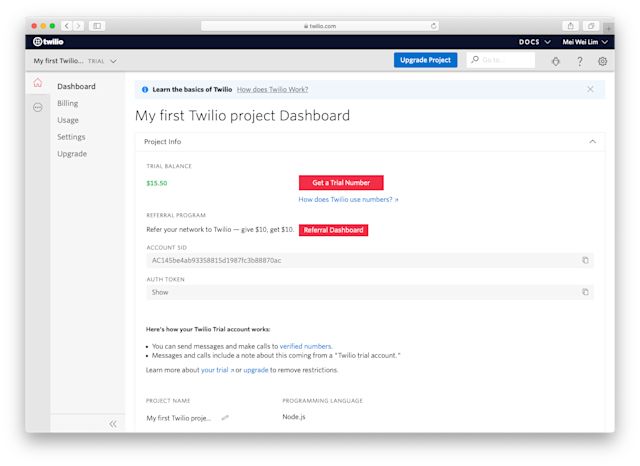Click the My first Twilio proje... name

tap(179, 418)
